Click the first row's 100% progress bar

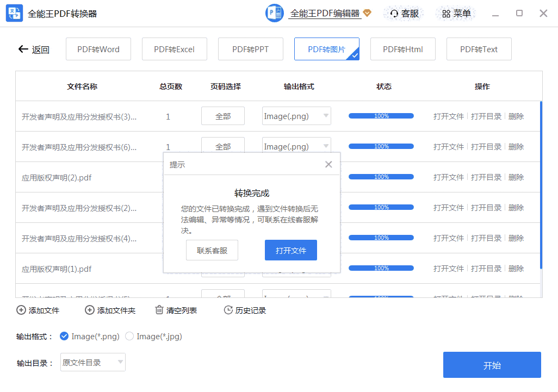click(x=381, y=116)
